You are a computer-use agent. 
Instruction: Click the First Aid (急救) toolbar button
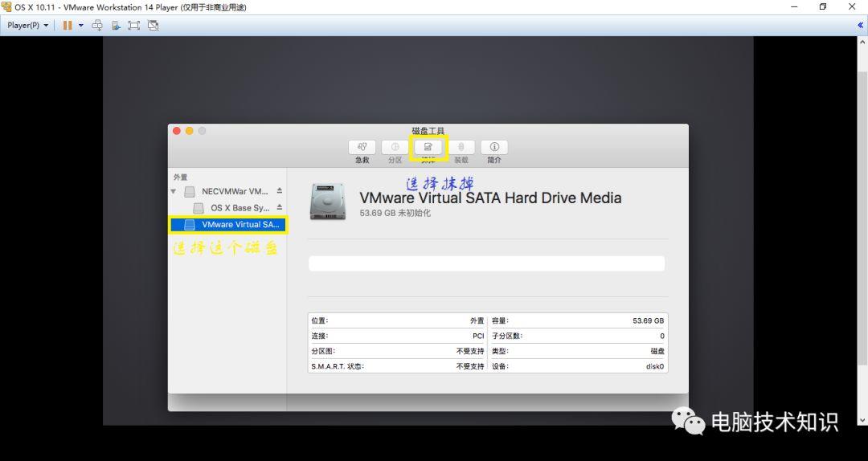362,147
